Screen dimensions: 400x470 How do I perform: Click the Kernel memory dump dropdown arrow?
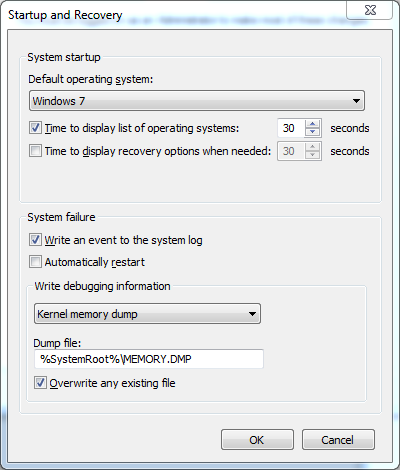pyautogui.click(x=252, y=314)
